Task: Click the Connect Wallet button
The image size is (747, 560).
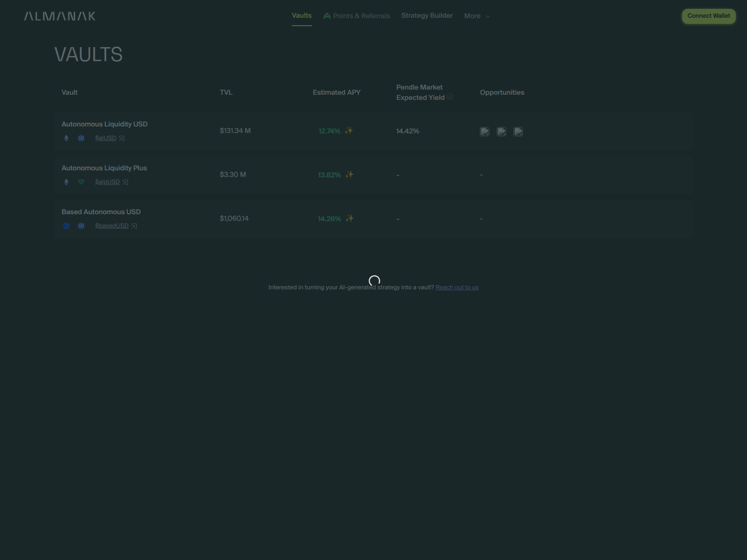Action: pyautogui.click(x=709, y=16)
